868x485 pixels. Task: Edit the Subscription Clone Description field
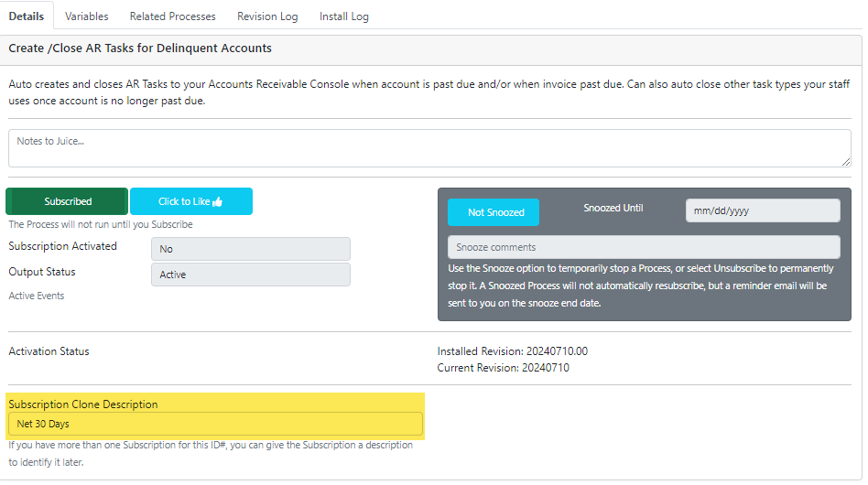point(215,424)
